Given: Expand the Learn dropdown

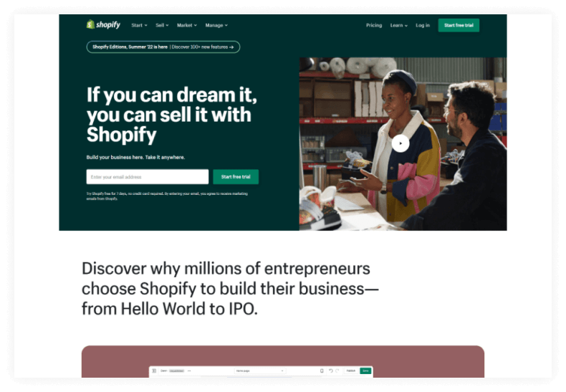Looking at the screenshot, I should 399,25.
